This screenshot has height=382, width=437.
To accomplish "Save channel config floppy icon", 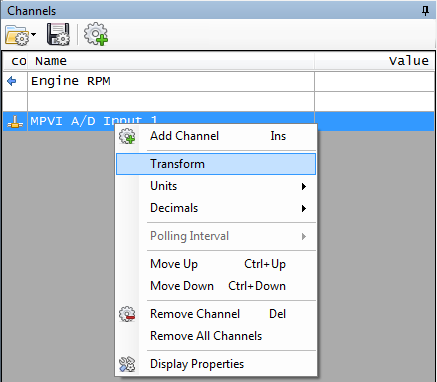I will tap(58, 34).
